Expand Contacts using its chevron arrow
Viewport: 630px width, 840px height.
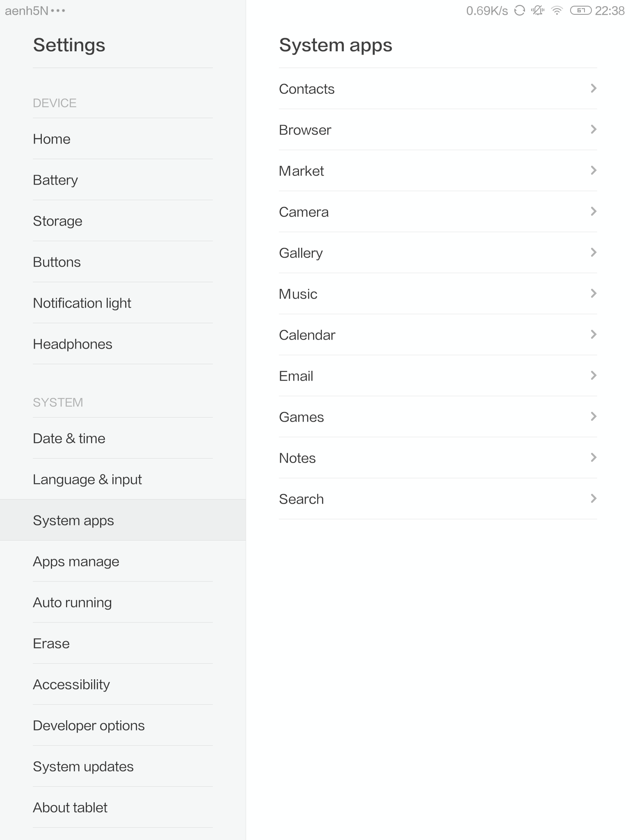tap(593, 88)
